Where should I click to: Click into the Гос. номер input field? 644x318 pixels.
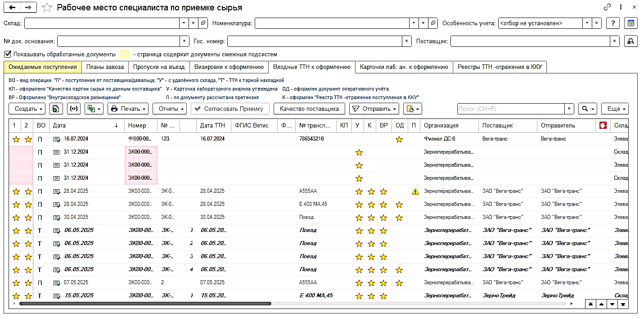click(x=315, y=41)
